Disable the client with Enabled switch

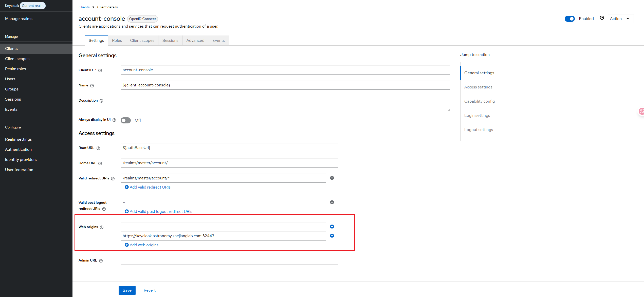coord(569,19)
